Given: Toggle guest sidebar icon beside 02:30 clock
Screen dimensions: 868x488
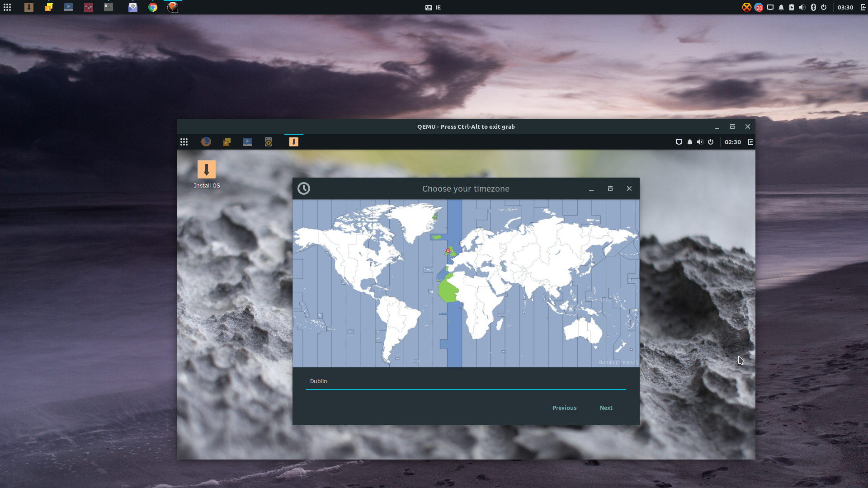Looking at the screenshot, I should tap(750, 142).
